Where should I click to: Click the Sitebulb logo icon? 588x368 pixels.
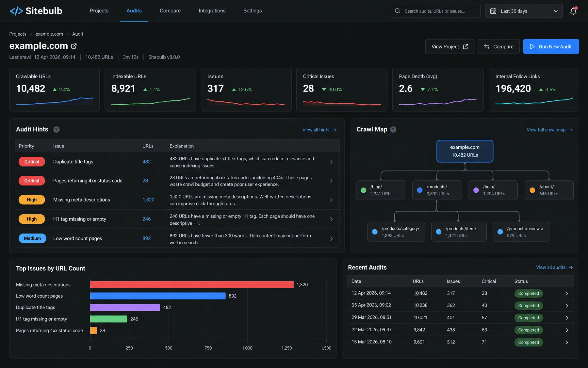pos(16,11)
